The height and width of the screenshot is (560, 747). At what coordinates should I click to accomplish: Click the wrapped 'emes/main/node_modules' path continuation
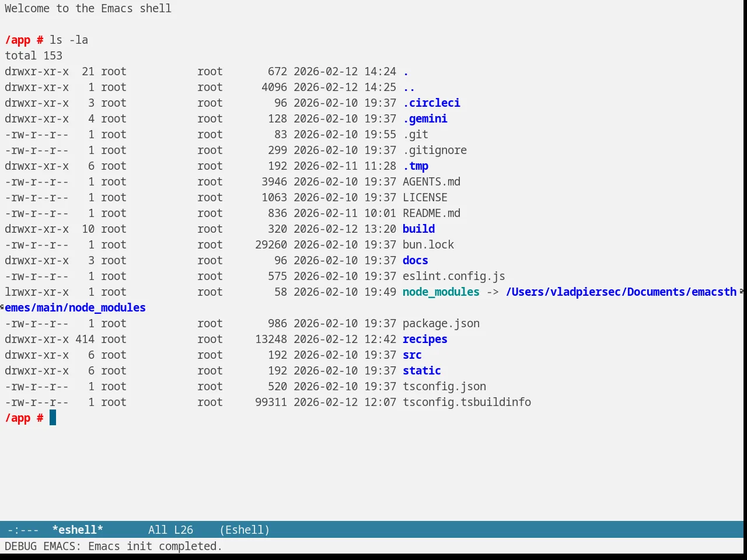[75, 308]
